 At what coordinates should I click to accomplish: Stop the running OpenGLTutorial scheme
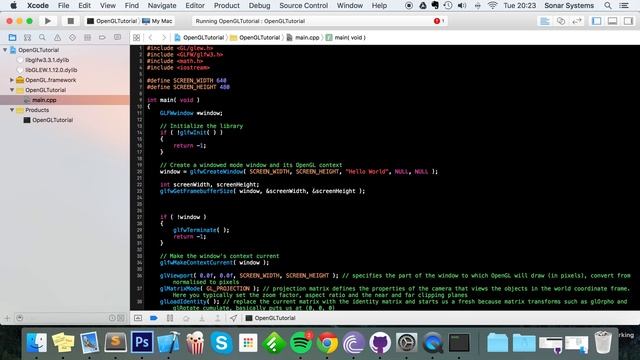click(70, 21)
